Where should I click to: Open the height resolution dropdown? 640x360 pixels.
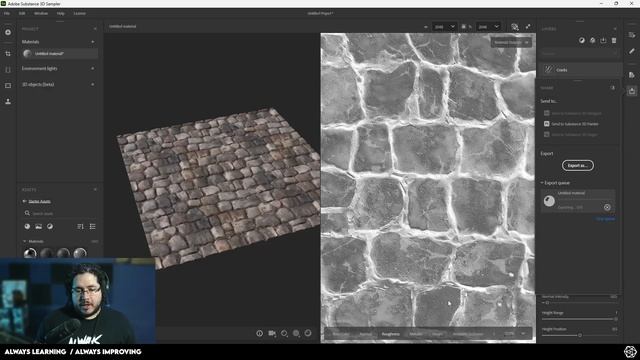(x=488, y=27)
